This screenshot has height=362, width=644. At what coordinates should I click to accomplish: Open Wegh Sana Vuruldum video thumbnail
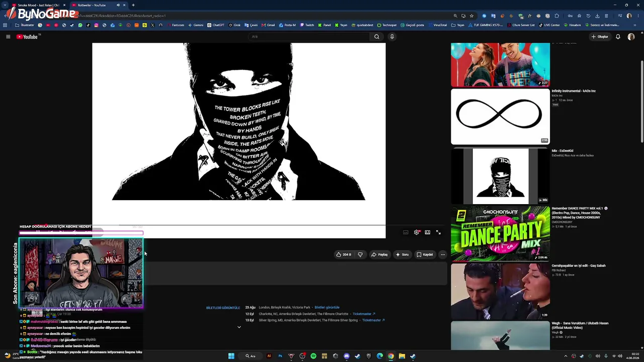pyautogui.click(x=500, y=335)
